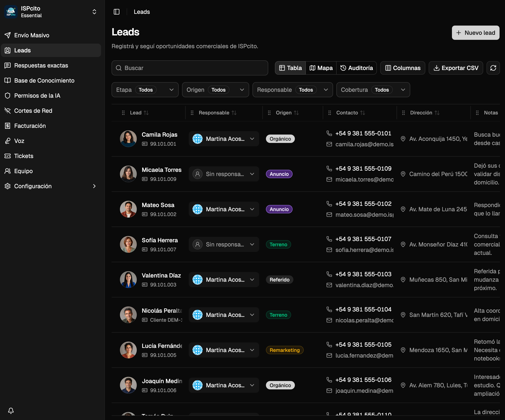The width and height of the screenshot is (505, 420).
Task: Click the drag handle of Dirección column
Action: (x=403, y=113)
